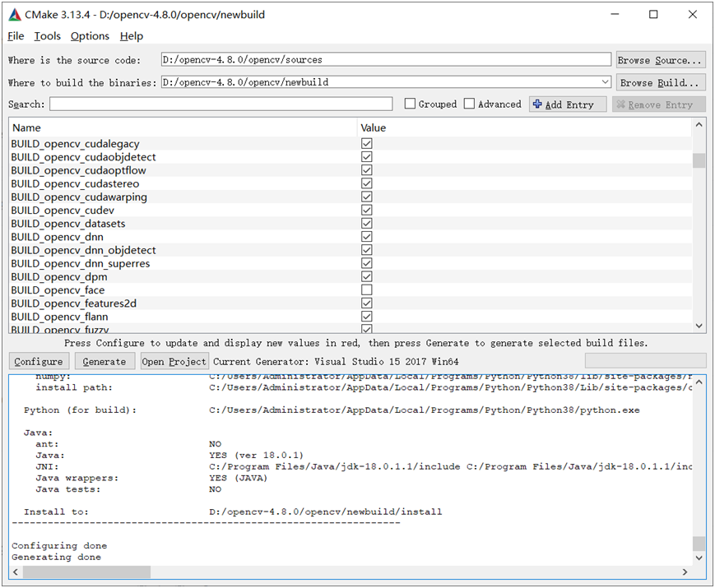The width and height of the screenshot is (715, 588).
Task: Open the Options menu
Action: pos(90,36)
